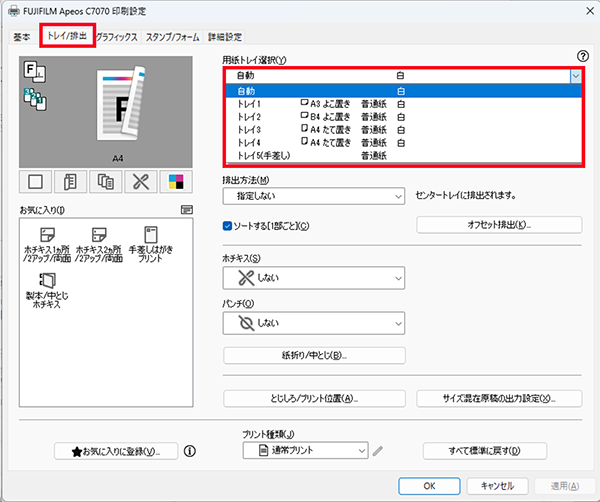600x502 pixels.
Task: Select 手差しはがきプリント favorite
Action: pos(150,245)
